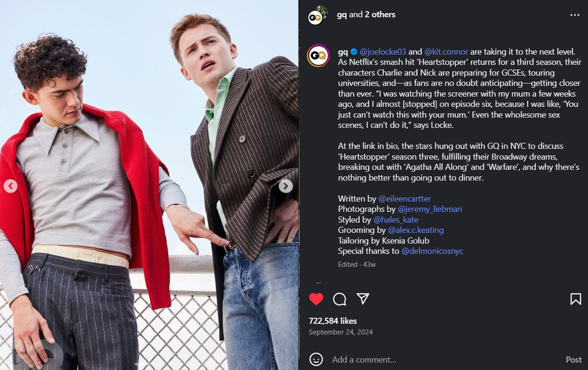
Task: Open GQ story ring avatar beside caption
Action: (x=318, y=56)
